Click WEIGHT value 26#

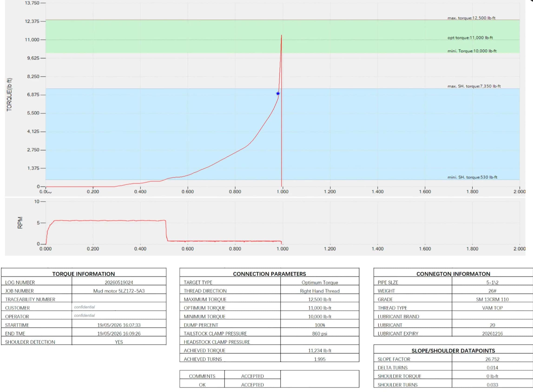point(492,291)
